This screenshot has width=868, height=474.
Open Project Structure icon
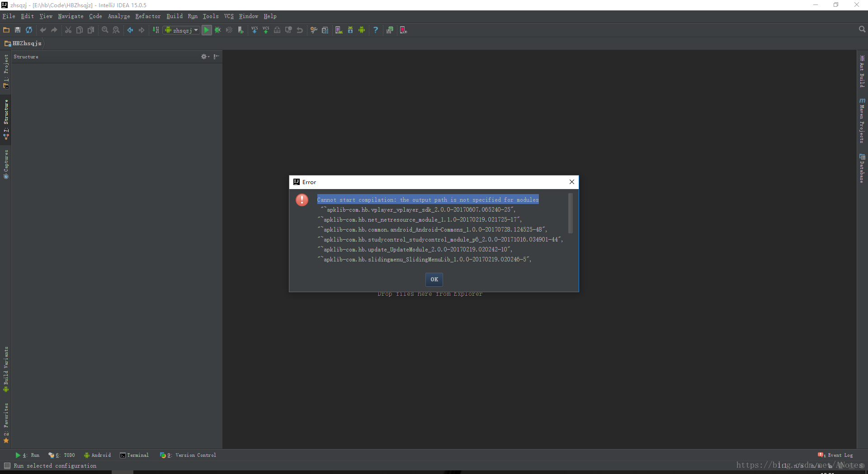pyautogui.click(x=325, y=30)
